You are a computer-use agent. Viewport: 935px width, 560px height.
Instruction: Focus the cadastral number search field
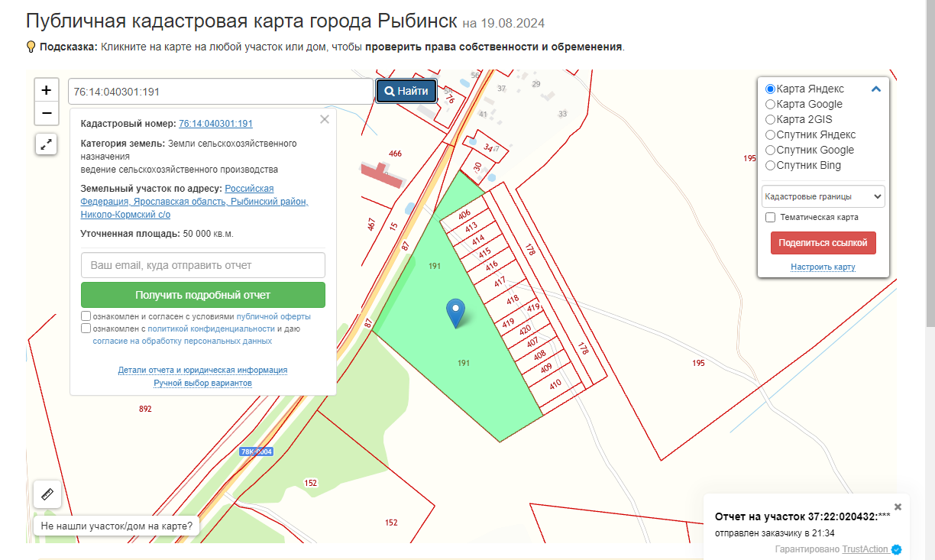(220, 92)
